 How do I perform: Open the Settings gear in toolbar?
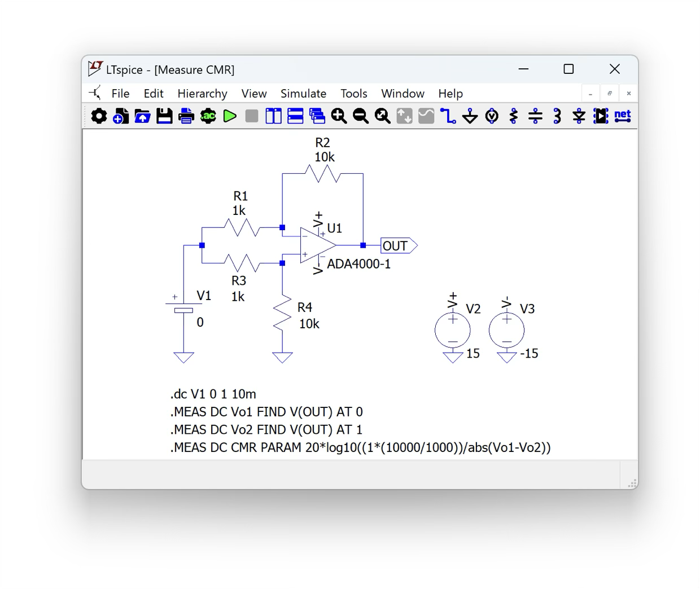click(x=99, y=116)
